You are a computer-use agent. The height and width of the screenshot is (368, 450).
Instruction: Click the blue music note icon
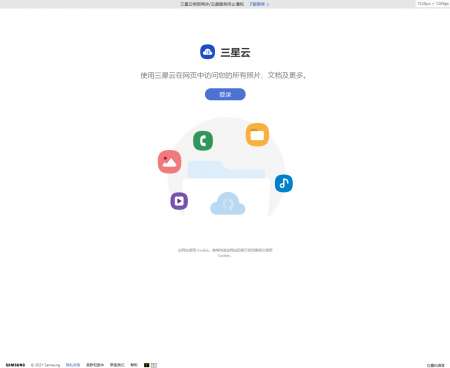point(284,183)
